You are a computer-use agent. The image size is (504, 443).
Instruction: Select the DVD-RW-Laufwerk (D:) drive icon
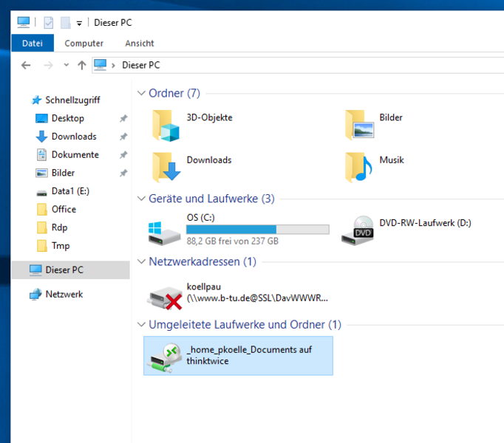point(358,230)
